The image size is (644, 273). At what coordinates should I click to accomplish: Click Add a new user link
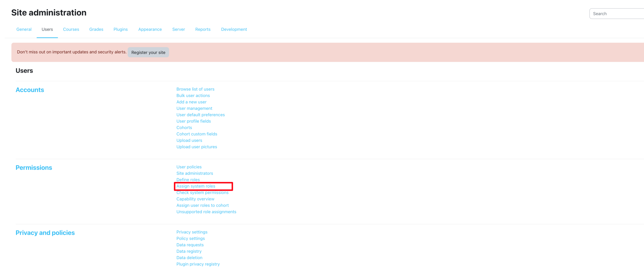coord(191,102)
